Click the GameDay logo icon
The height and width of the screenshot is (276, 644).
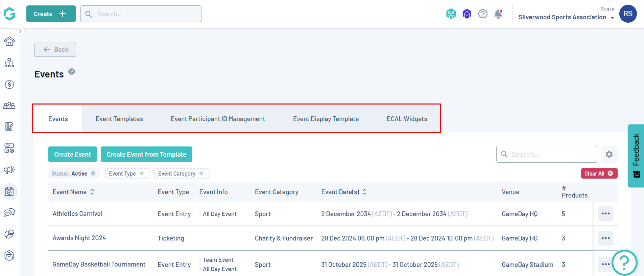(9, 14)
